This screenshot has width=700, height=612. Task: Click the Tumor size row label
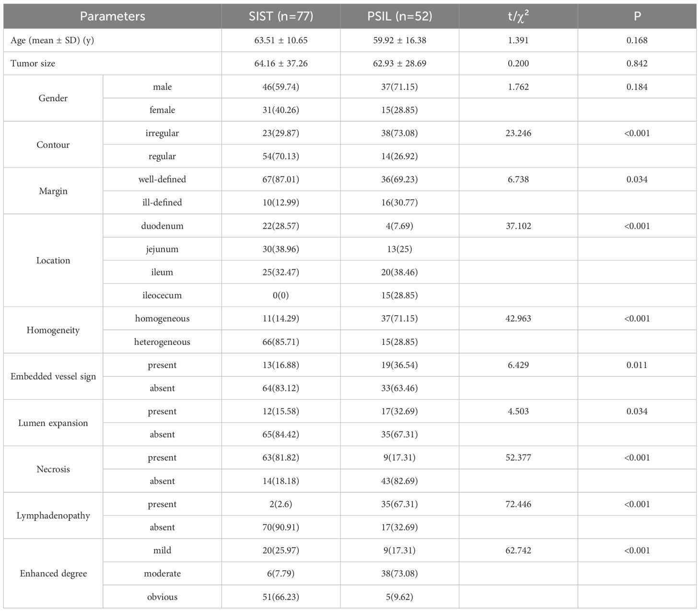(33, 63)
